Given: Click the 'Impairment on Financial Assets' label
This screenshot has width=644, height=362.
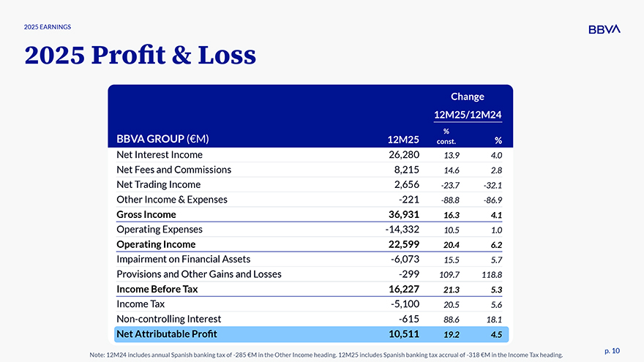Looking at the screenshot, I should pos(183,259).
